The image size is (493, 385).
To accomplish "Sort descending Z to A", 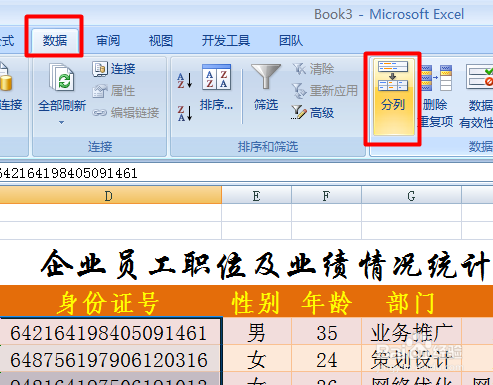I will (185, 113).
